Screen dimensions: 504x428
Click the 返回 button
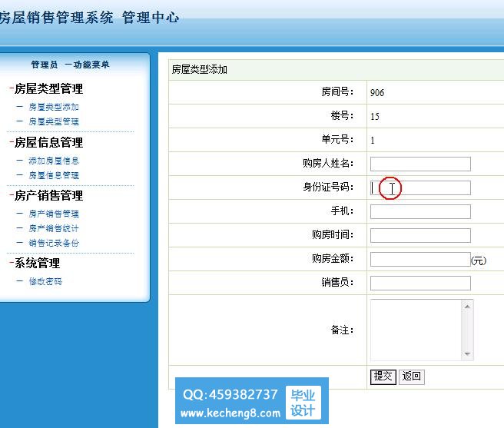tap(412, 377)
